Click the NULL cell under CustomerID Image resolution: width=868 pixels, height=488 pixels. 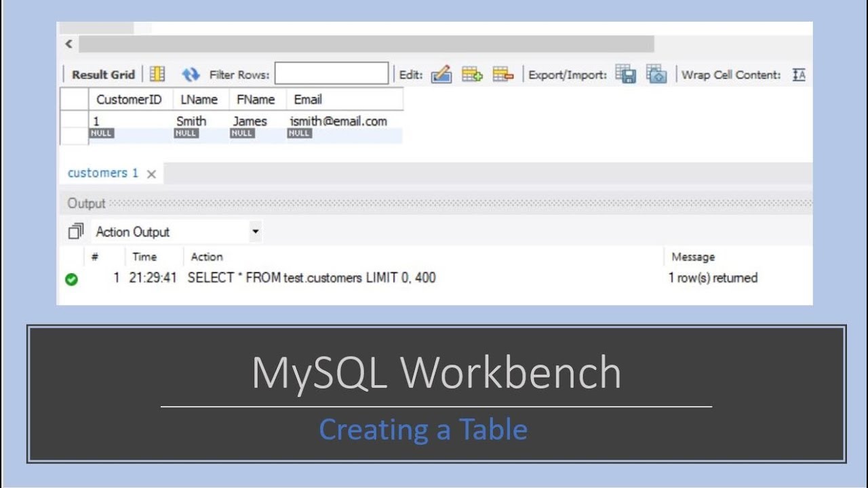(x=130, y=134)
